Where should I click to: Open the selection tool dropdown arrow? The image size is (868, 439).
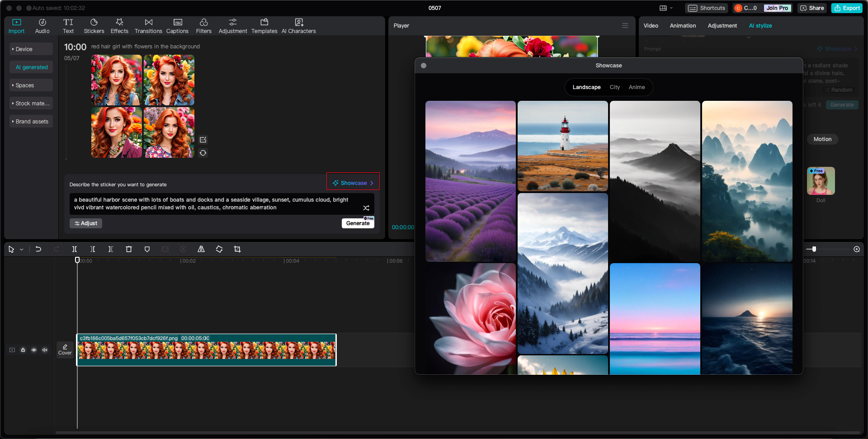[21, 250]
